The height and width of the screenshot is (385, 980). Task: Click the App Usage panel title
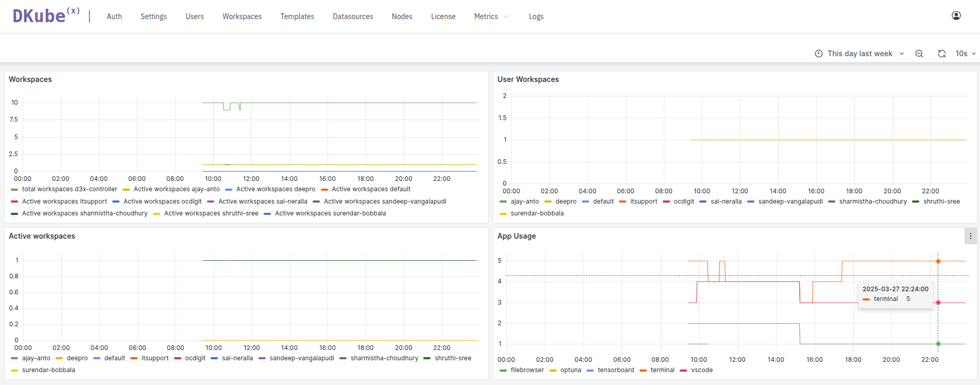517,236
